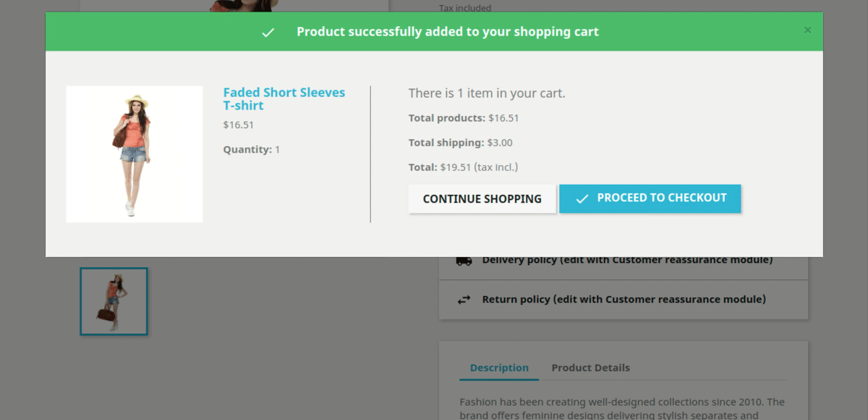The image size is (868, 420).
Task: Click the 'There is 1 item' cart summary
Action: pos(487,93)
